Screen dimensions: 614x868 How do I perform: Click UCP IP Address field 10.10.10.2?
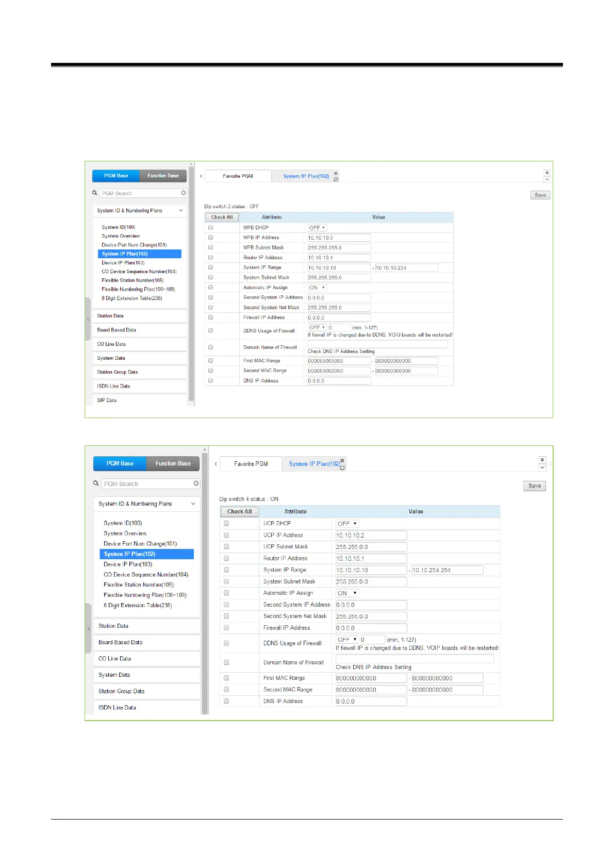[371, 535]
